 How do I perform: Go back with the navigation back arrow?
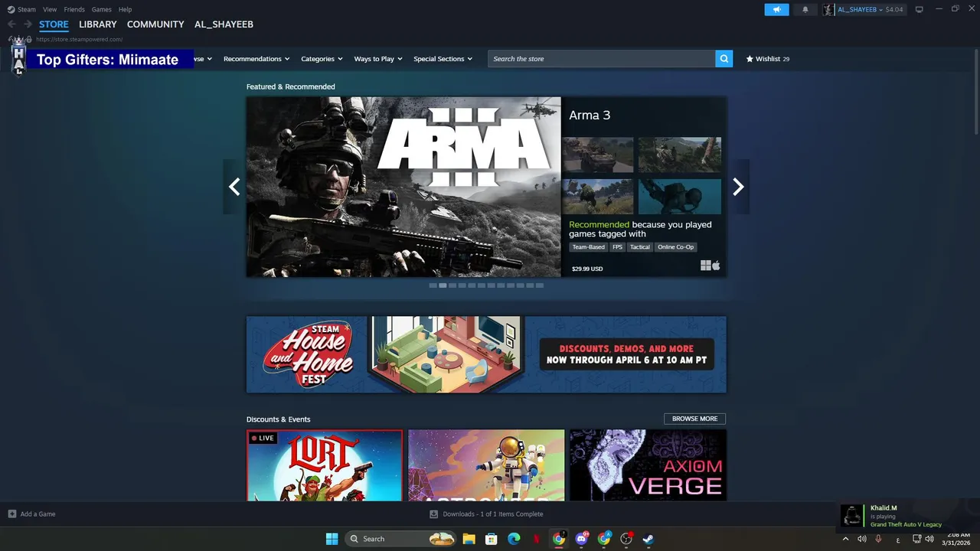11,24
